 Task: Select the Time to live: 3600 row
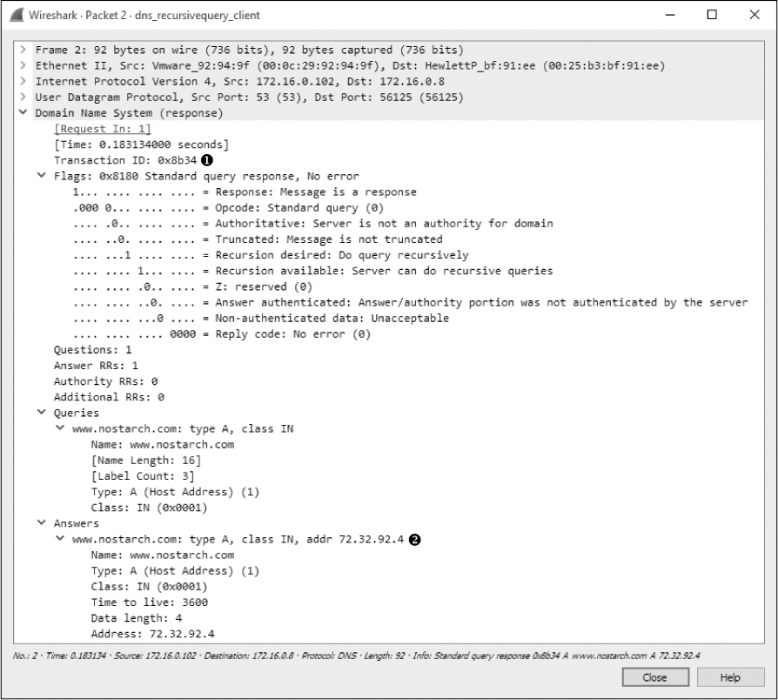[150, 602]
